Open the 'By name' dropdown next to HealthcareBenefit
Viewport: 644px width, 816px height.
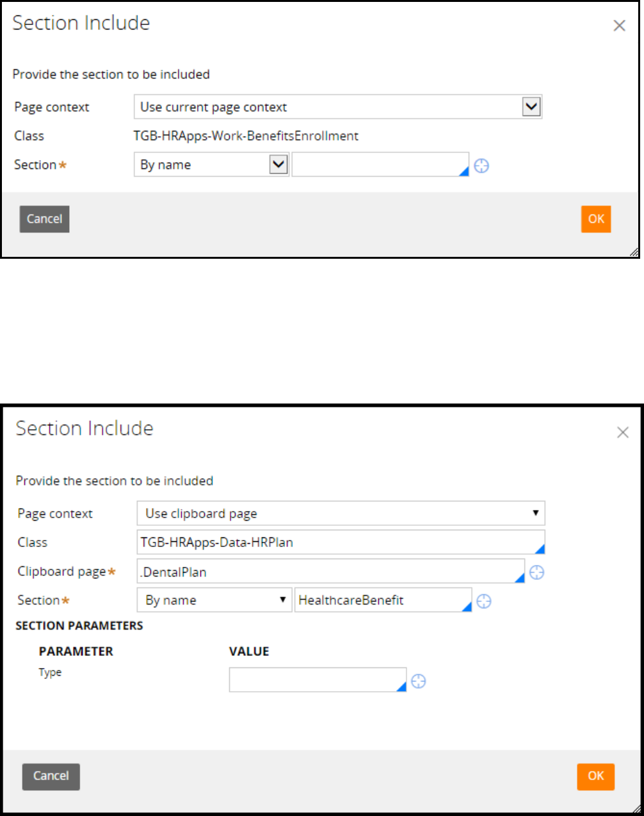pyautogui.click(x=214, y=600)
